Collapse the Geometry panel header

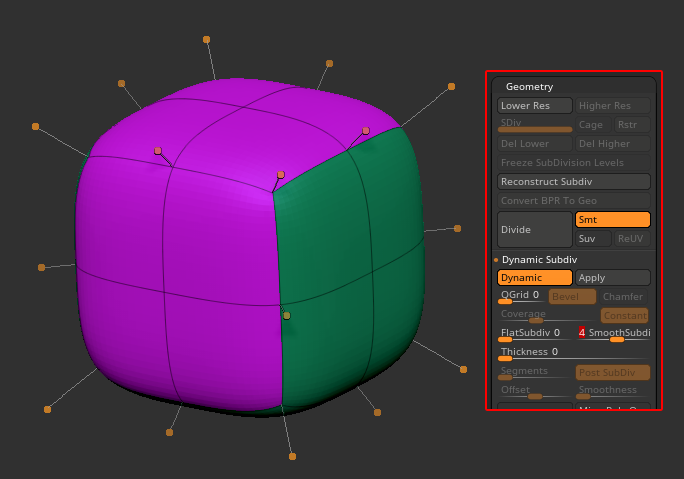tap(529, 87)
